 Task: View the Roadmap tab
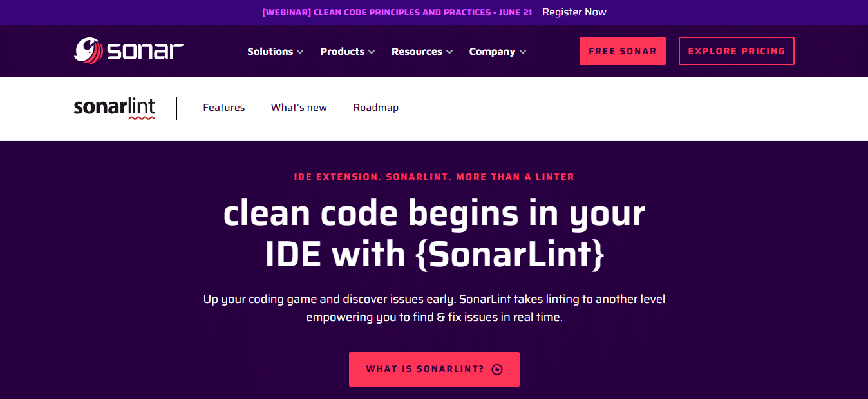[375, 108]
